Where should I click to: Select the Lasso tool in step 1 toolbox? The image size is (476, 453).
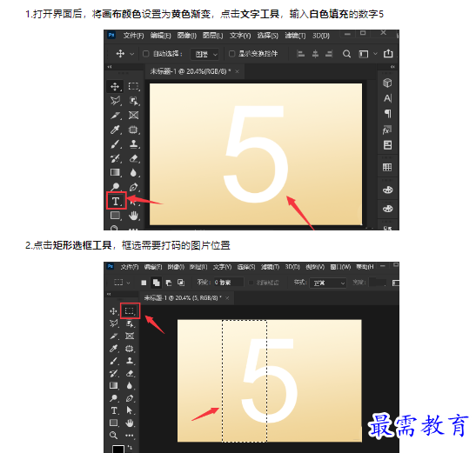pos(115,101)
